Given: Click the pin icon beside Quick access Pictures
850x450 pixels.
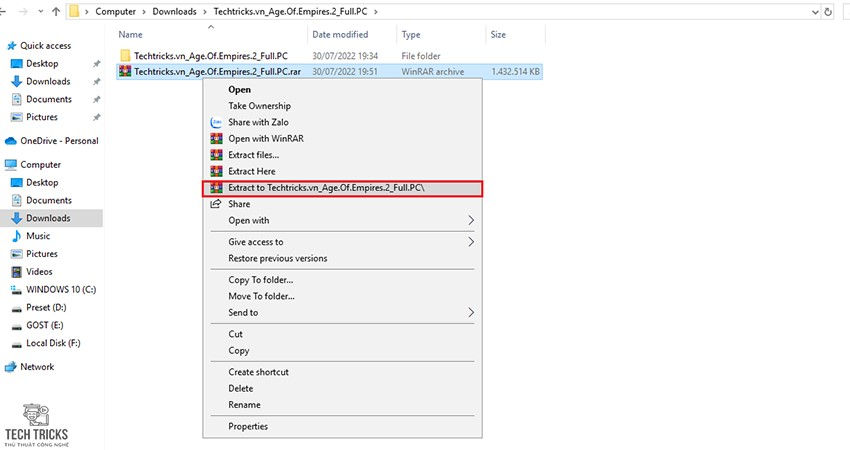Looking at the screenshot, I should point(96,117).
